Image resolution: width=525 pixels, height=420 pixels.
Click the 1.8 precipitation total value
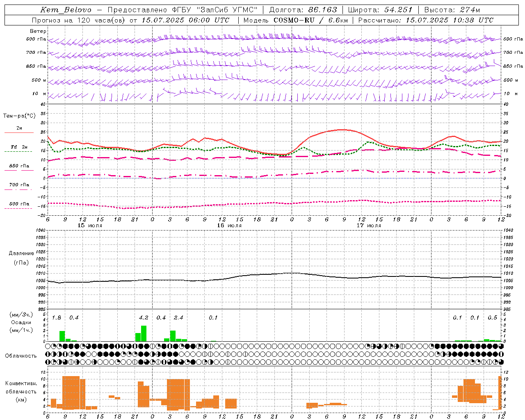click(57, 317)
